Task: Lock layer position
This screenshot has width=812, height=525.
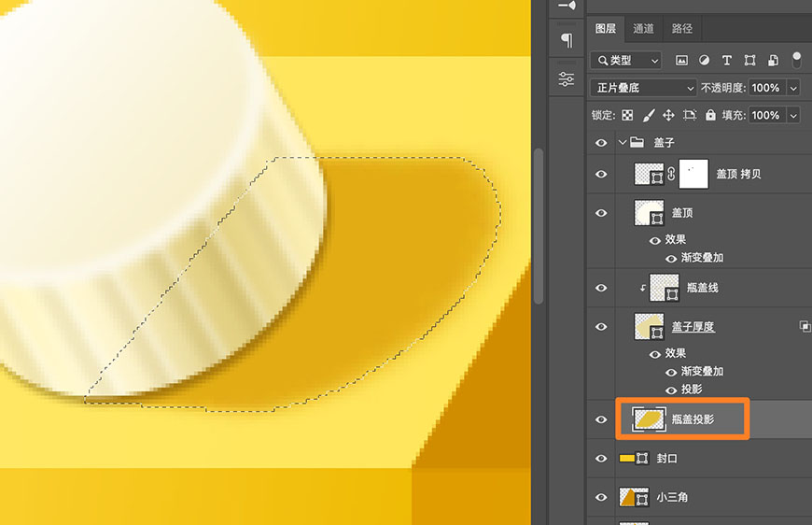Action: pos(668,115)
